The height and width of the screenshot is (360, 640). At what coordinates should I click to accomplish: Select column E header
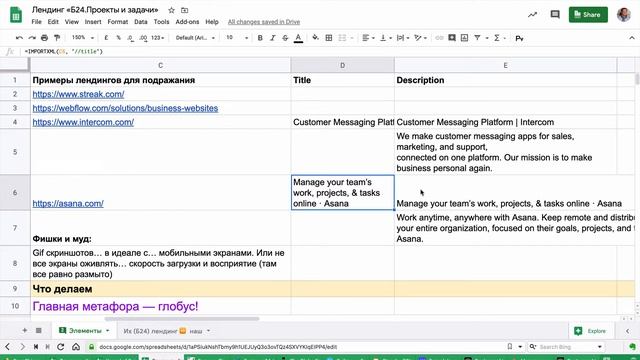click(505, 65)
